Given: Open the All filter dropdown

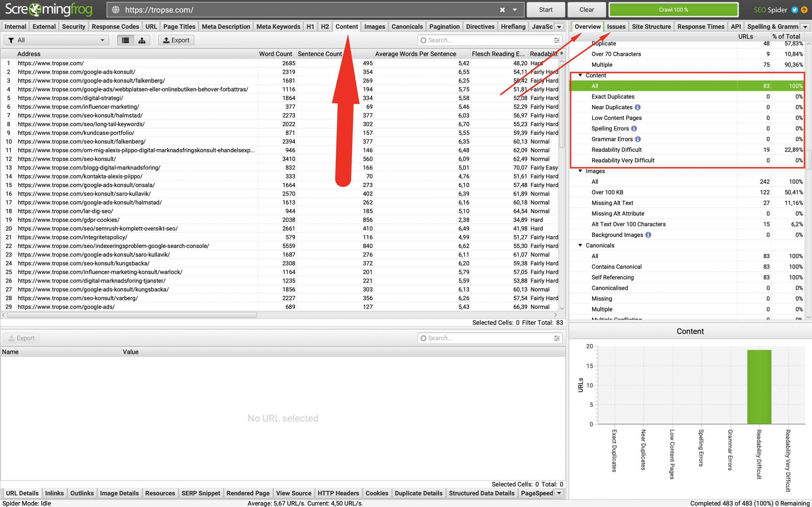Looking at the screenshot, I should tap(56, 40).
